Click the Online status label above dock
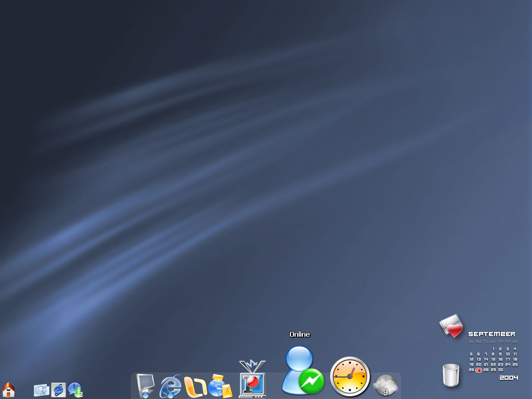 point(300,335)
